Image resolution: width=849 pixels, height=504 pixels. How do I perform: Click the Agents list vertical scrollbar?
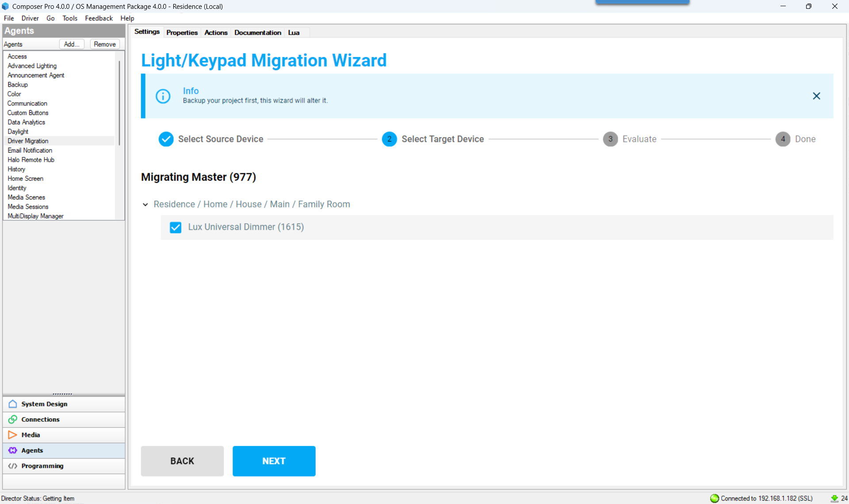point(119,103)
